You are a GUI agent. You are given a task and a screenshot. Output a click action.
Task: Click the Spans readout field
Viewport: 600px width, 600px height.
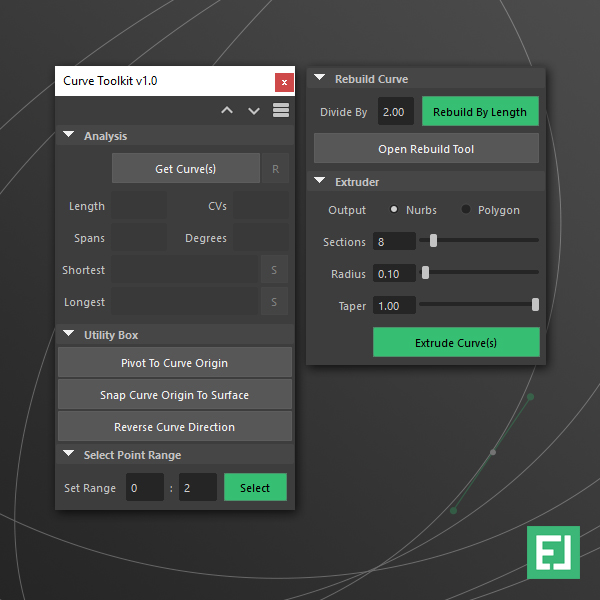pyautogui.click(x=139, y=238)
